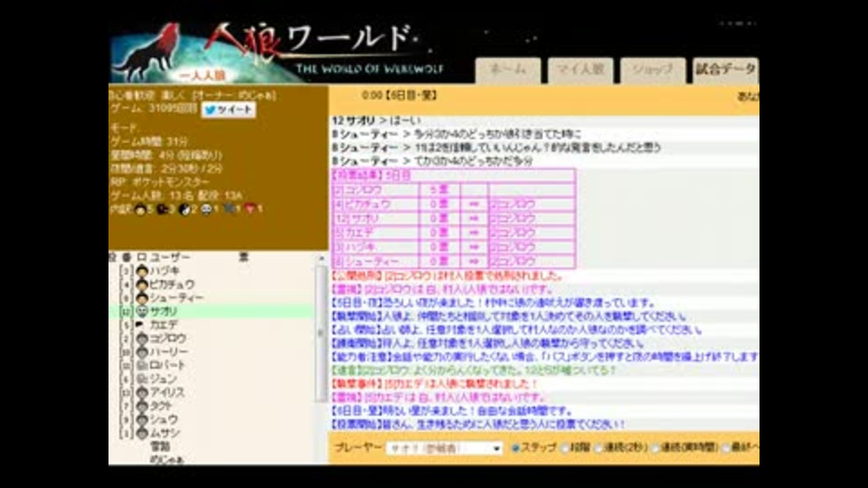This screenshot has width=868, height=488.
Task: Select the 段階 playback radio button
Action: [564, 448]
